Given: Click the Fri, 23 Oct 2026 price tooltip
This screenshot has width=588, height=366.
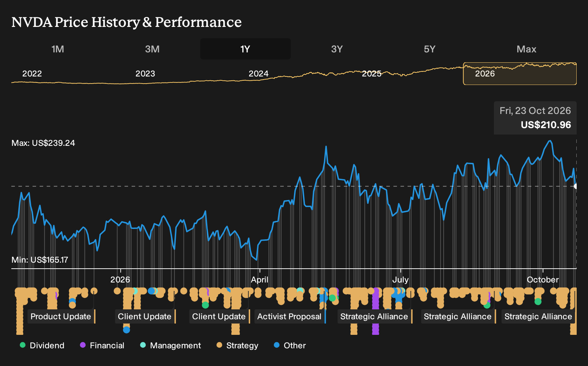Looking at the screenshot, I should point(535,118).
